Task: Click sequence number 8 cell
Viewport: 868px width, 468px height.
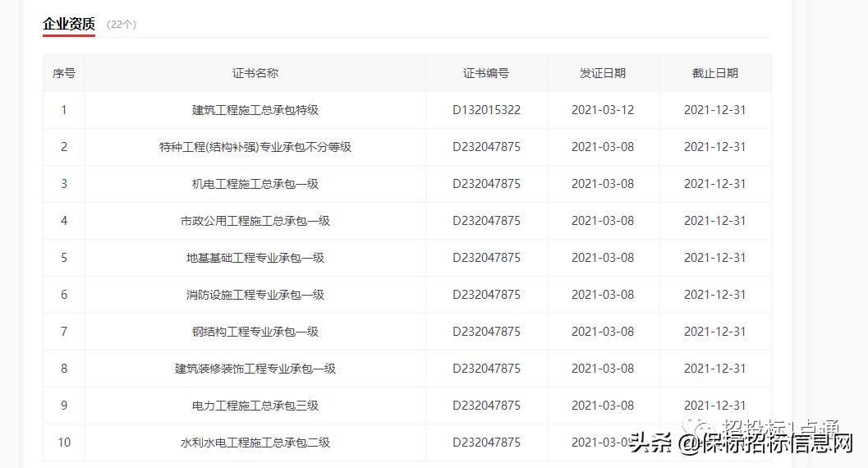Action: click(x=64, y=369)
